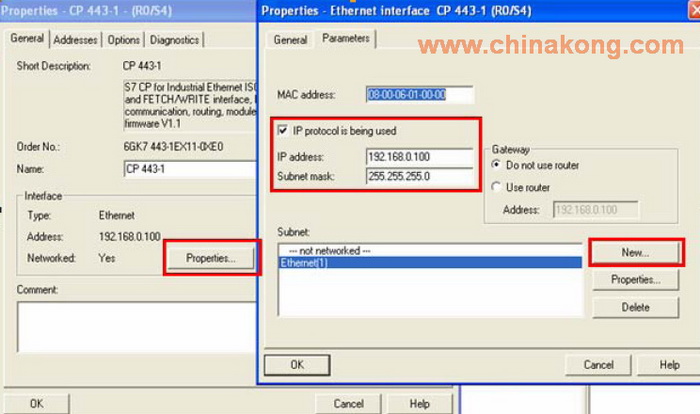Screen dimensions: 700x414
Task: Click Cancel in CP 443-1 properties window
Action: point(348,404)
